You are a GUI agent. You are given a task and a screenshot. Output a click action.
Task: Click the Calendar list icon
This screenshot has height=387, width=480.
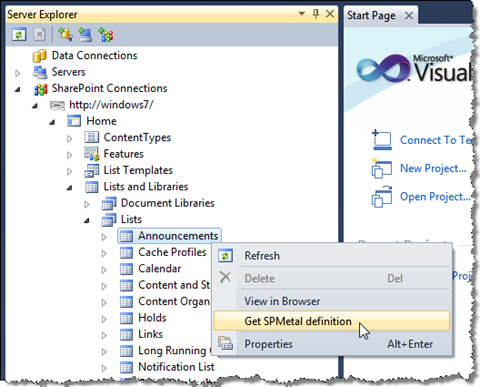(126, 269)
